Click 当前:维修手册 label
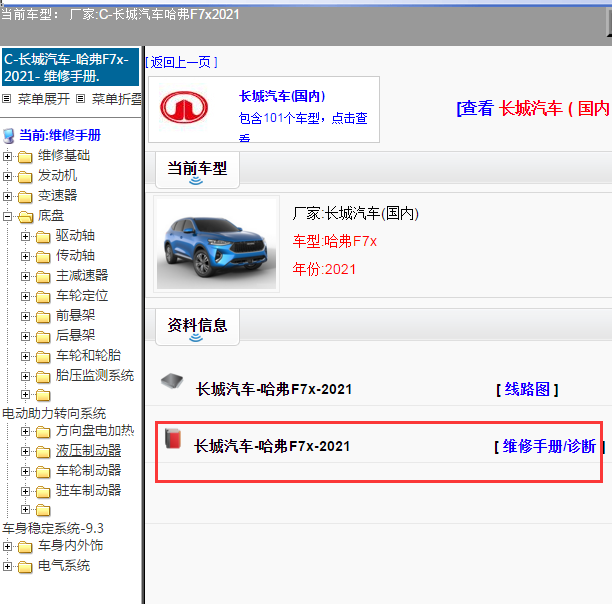The image size is (612, 604). pos(60,135)
